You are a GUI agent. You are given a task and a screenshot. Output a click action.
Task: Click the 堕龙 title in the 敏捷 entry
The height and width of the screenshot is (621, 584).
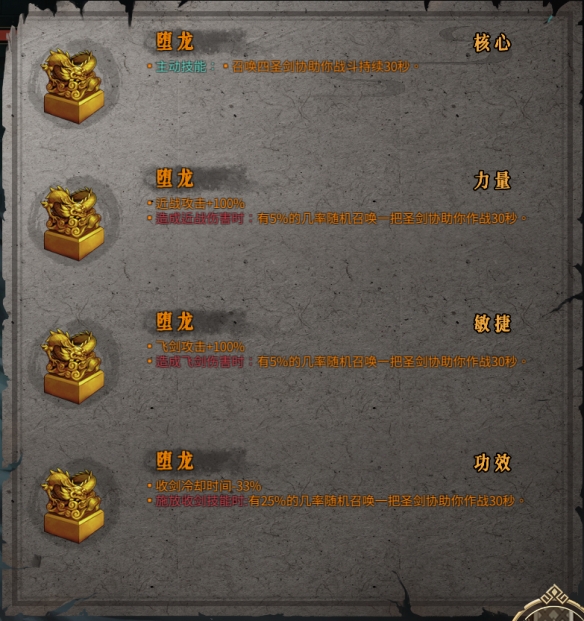tap(175, 321)
